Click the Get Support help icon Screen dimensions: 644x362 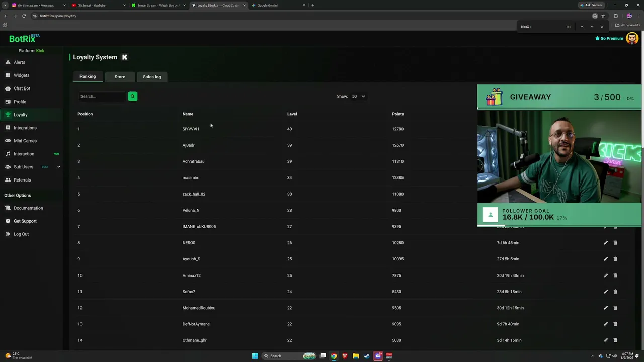[x=8, y=221]
